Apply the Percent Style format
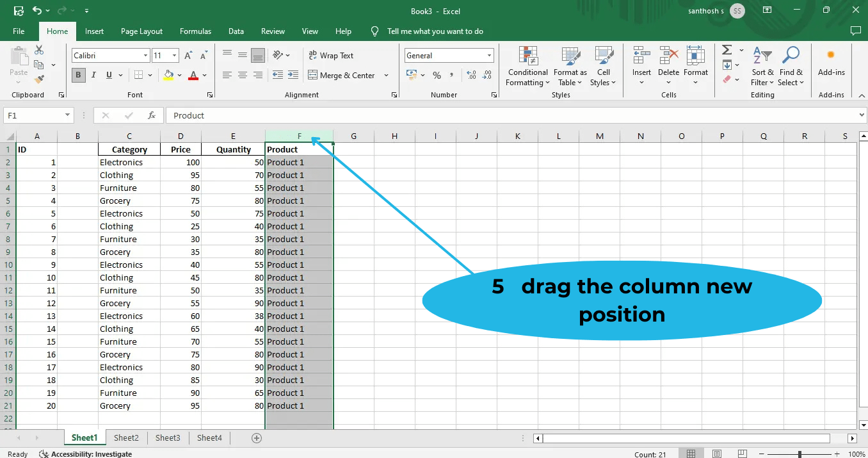This screenshot has height=458, width=868. tap(437, 75)
